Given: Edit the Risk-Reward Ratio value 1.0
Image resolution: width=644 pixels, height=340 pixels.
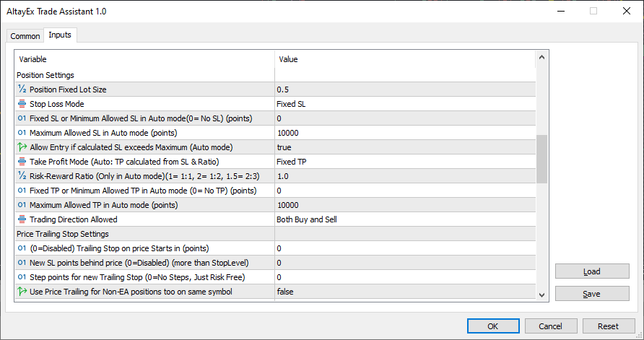Looking at the screenshot, I should tap(405, 175).
